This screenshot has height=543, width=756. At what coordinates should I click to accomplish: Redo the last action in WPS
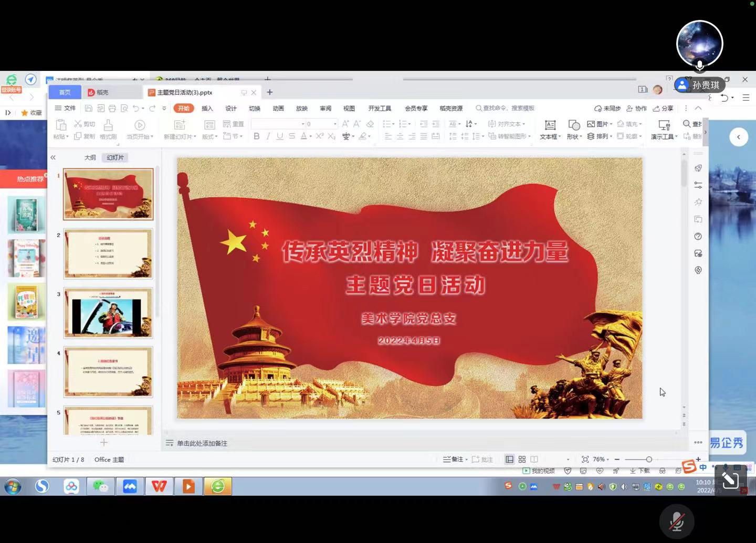(x=152, y=108)
